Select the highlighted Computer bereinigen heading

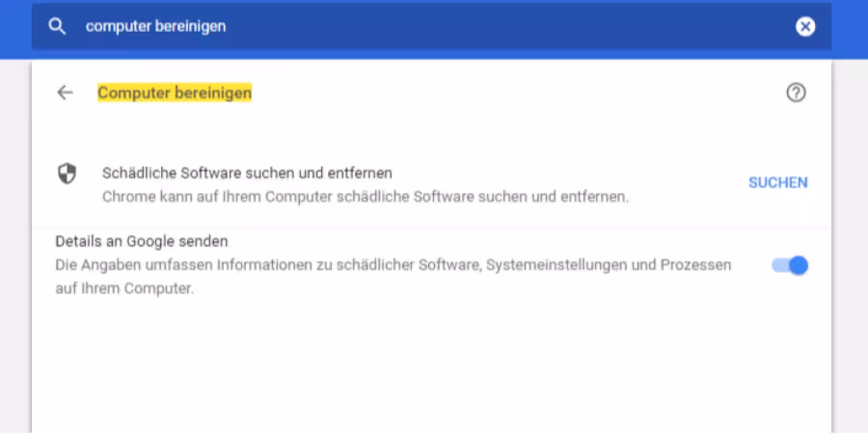coord(175,93)
